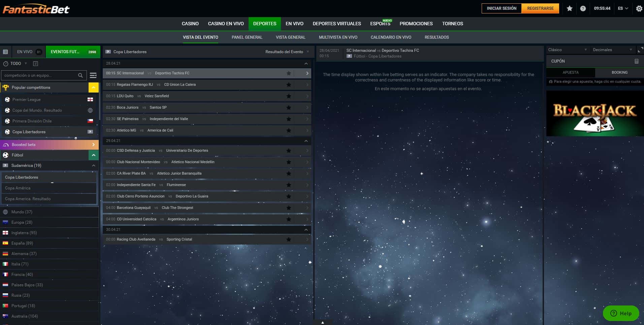The image size is (644, 325).
Task: Click the FantasticBet logo
Action: [36, 9]
